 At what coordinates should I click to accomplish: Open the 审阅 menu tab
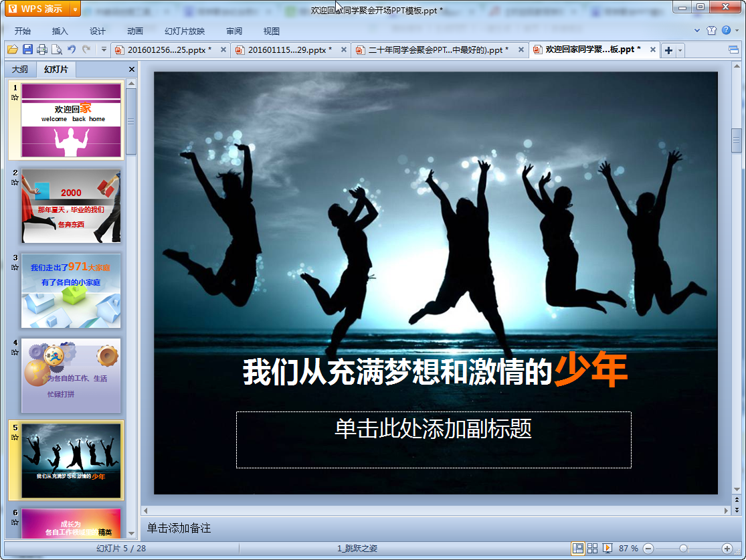[x=234, y=31]
